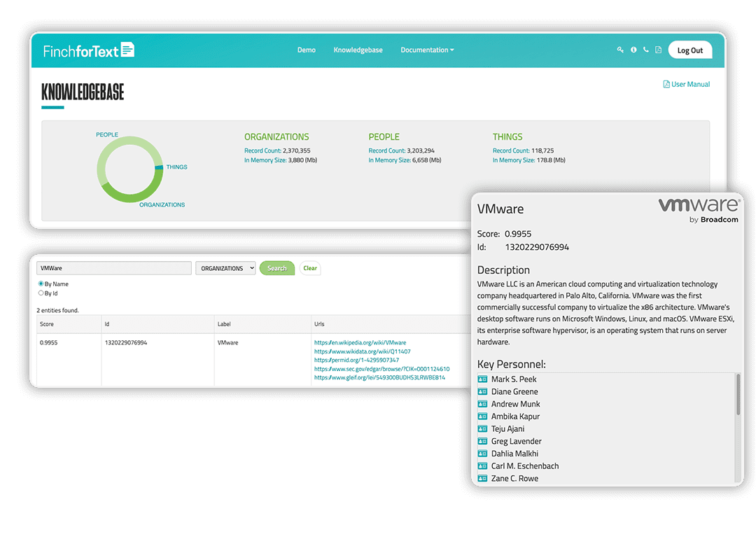
Task: Click the ORGANIZATIONS stats heading
Action: coord(276,137)
